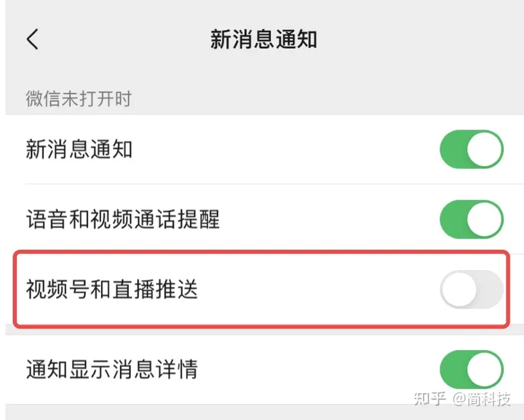Choose the 视频号和直播推送 row label

112,290
